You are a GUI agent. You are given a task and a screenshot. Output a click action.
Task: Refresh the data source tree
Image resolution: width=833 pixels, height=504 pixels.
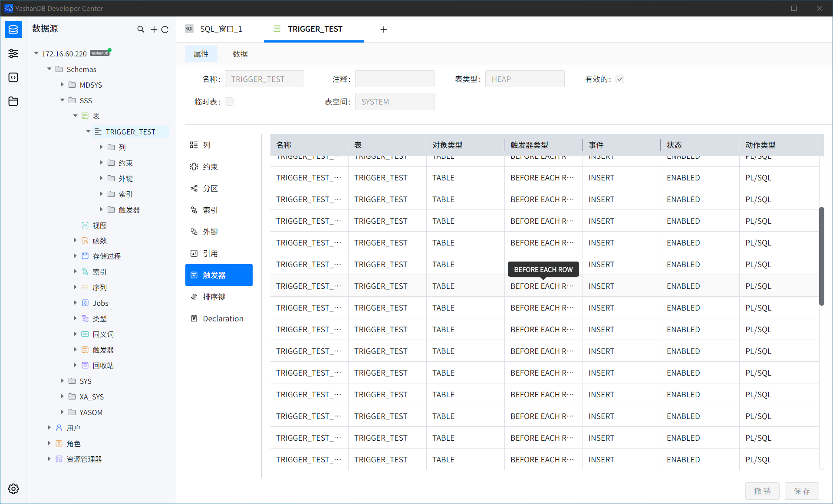pos(165,29)
